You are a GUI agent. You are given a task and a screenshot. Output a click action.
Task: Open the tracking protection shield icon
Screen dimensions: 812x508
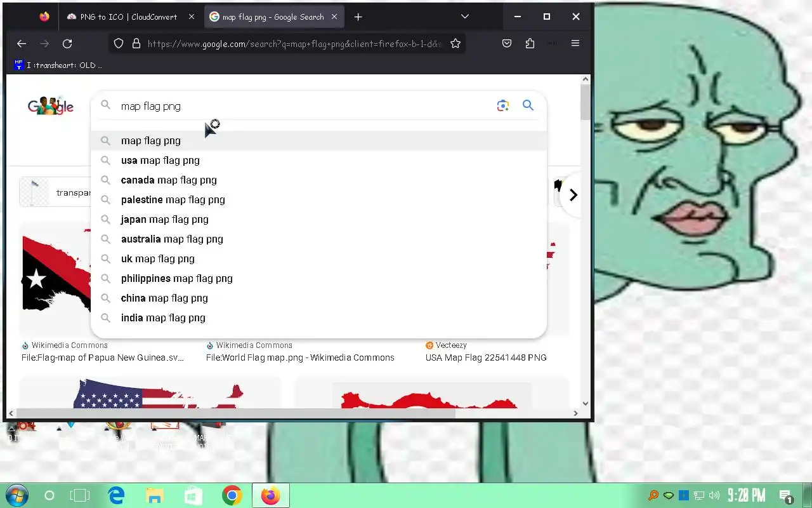tap(118, 44)
